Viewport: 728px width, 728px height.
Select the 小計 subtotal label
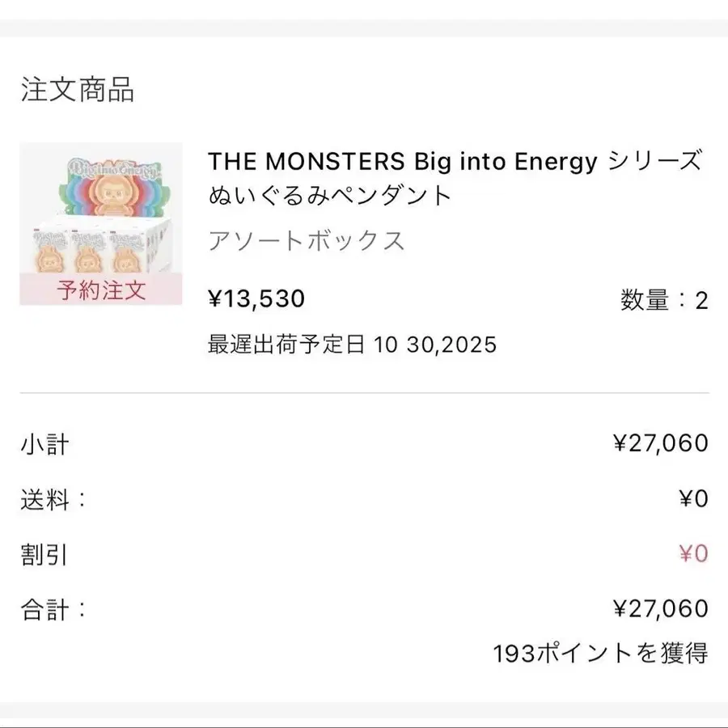click(x=45, y=443)
